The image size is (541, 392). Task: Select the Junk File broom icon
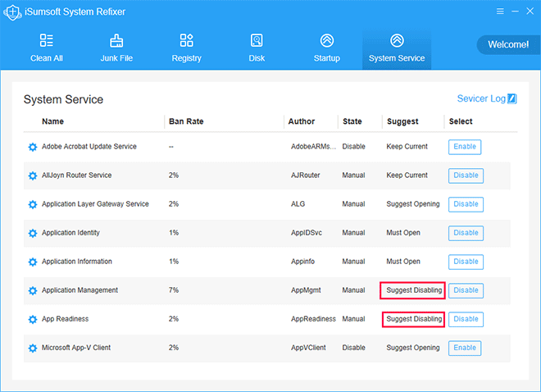(116, 40)
